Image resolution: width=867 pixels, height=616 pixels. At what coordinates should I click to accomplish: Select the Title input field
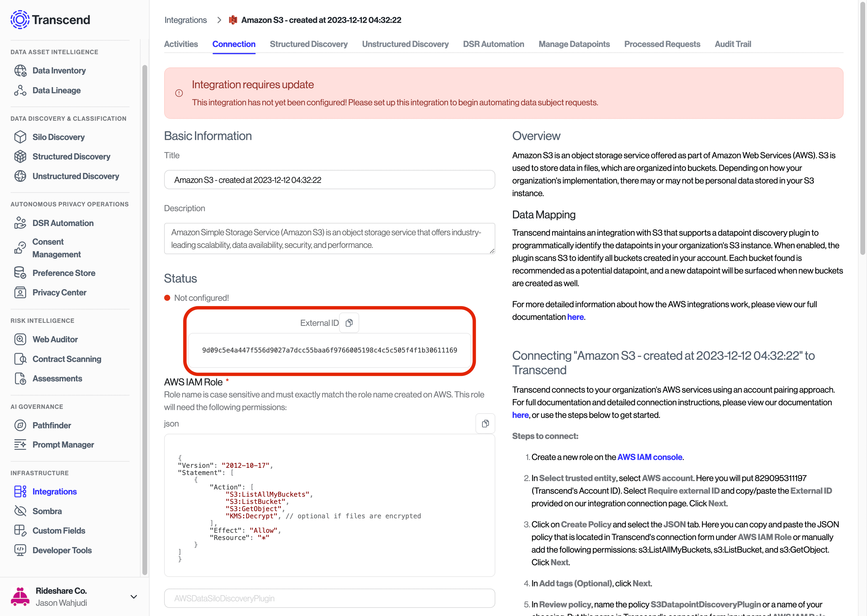330,179
